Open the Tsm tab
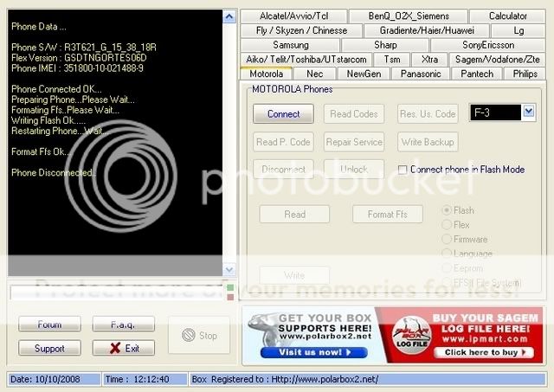 click(x=392, y=60)
